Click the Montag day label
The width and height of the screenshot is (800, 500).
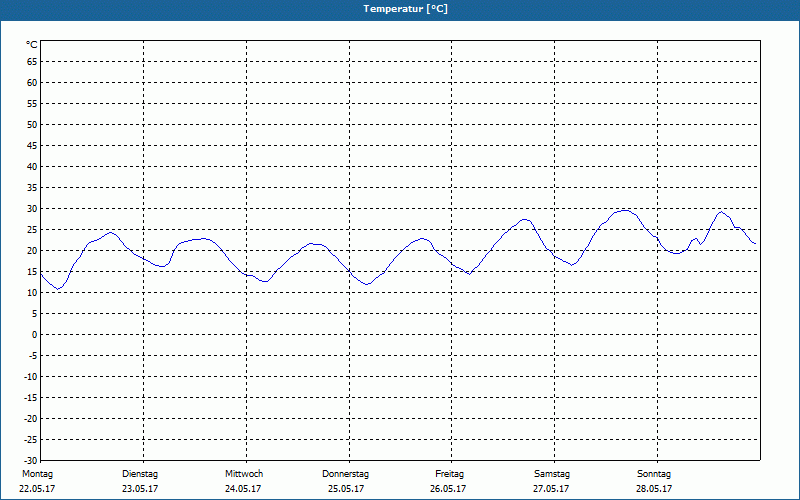coord(37,474)
